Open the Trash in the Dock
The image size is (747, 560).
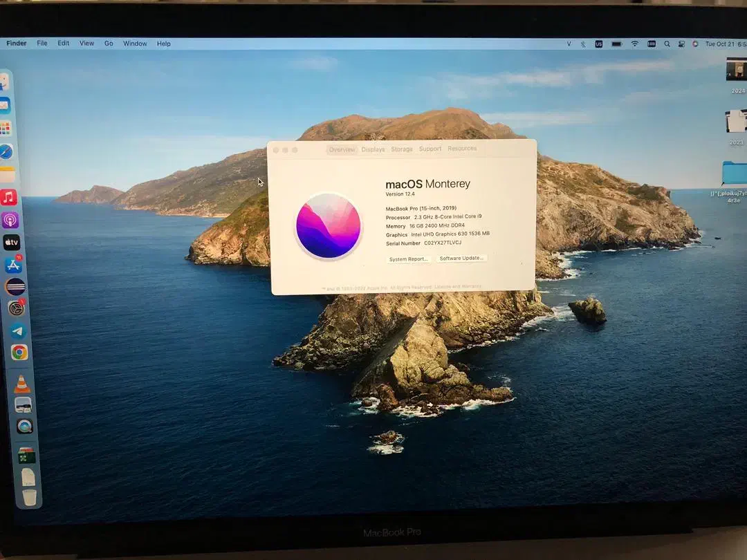(x=30, y=498)
